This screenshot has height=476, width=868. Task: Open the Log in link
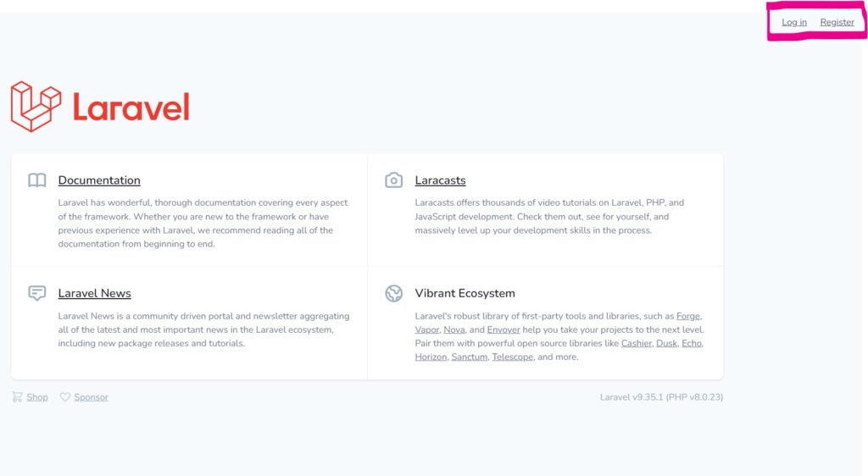[x=794, y=22]
